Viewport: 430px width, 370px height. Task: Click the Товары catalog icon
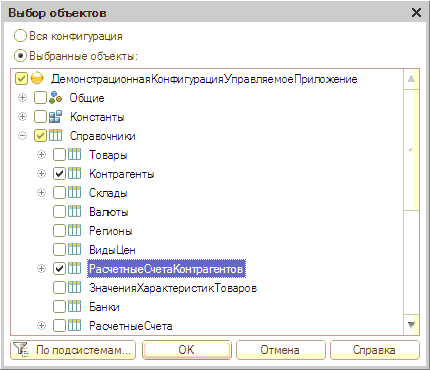click(74, 155)
